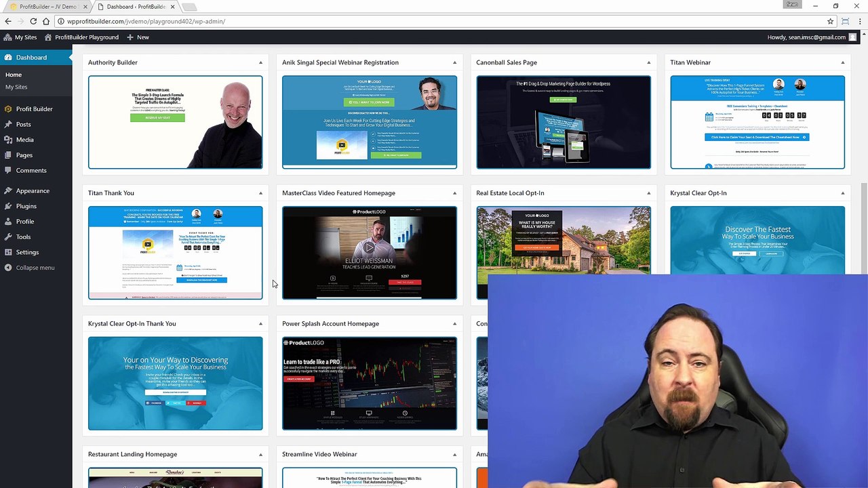
Task: Click the extension icon beside the bookmark star
Action: tap(846, 21)
